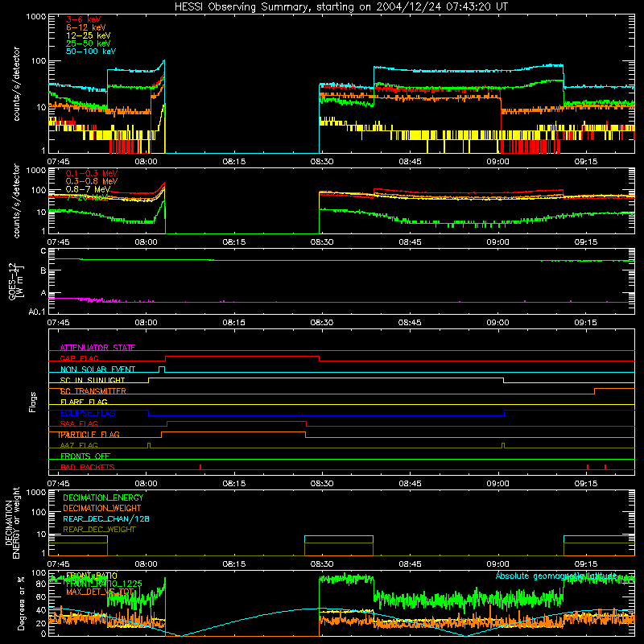Select the SC_IN_SUNLIGHT flag label
644x644 pixels.
[x=93, y=380]
